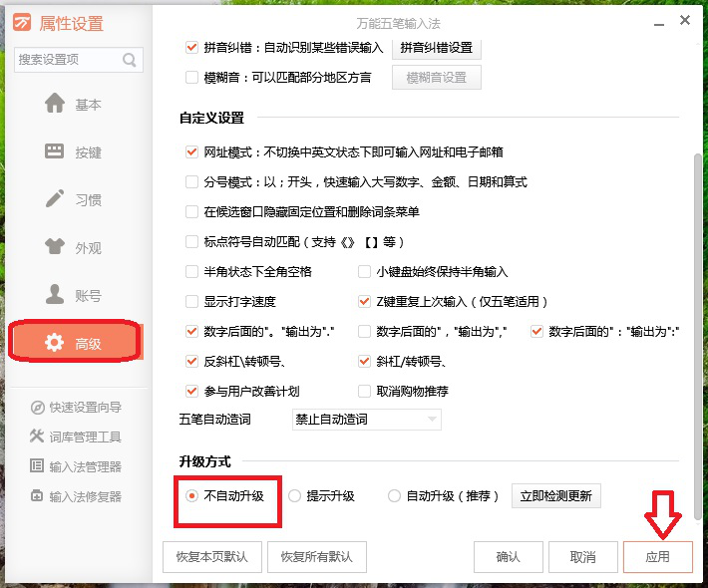The image size is (708, 588).
Task: Check 半角状态下全角空格
Action: pos(191,272)
